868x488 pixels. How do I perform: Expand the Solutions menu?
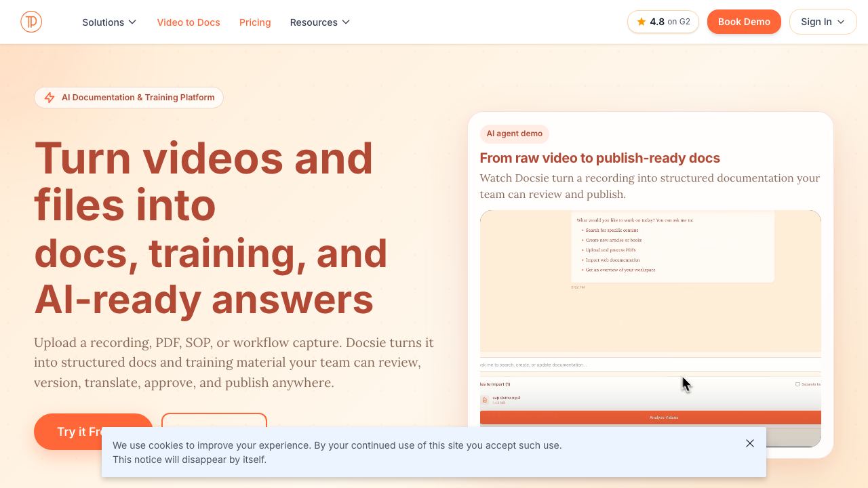109,22
